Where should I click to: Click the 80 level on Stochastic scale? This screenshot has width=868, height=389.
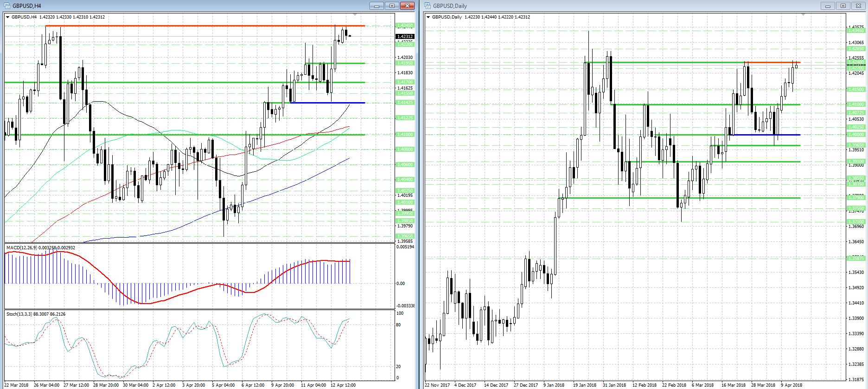pyautogui.click(x=398, y=325)
